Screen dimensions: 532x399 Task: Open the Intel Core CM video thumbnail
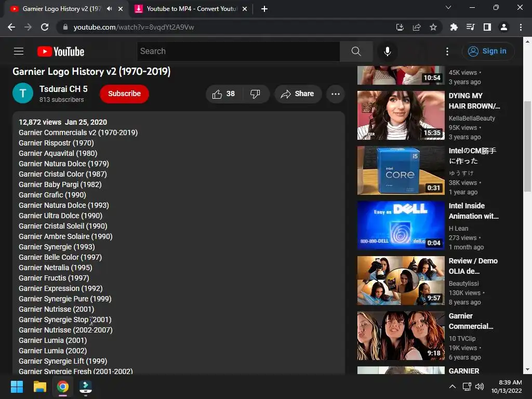click(x=401, y=170)
